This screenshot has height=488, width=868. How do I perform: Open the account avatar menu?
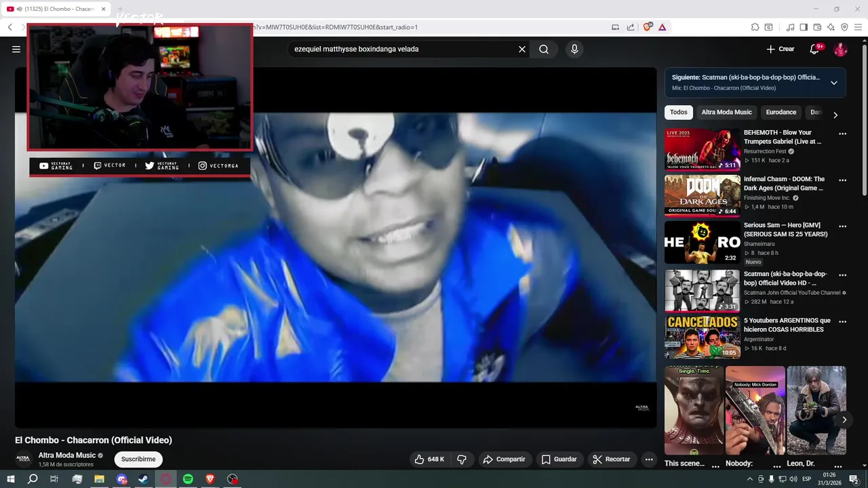[x=840, y=49]
